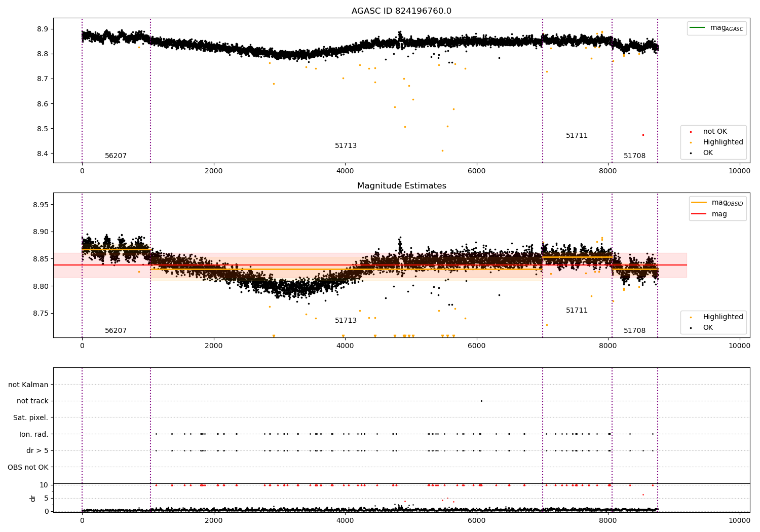Click the 5 tick on the dr axis
Screen dimensions: 760x532
point(47,498)
